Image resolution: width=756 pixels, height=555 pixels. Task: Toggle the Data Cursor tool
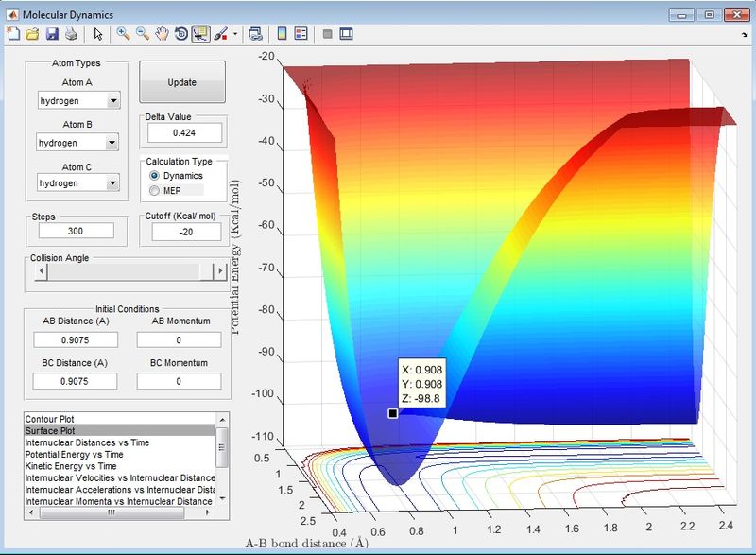200,34
